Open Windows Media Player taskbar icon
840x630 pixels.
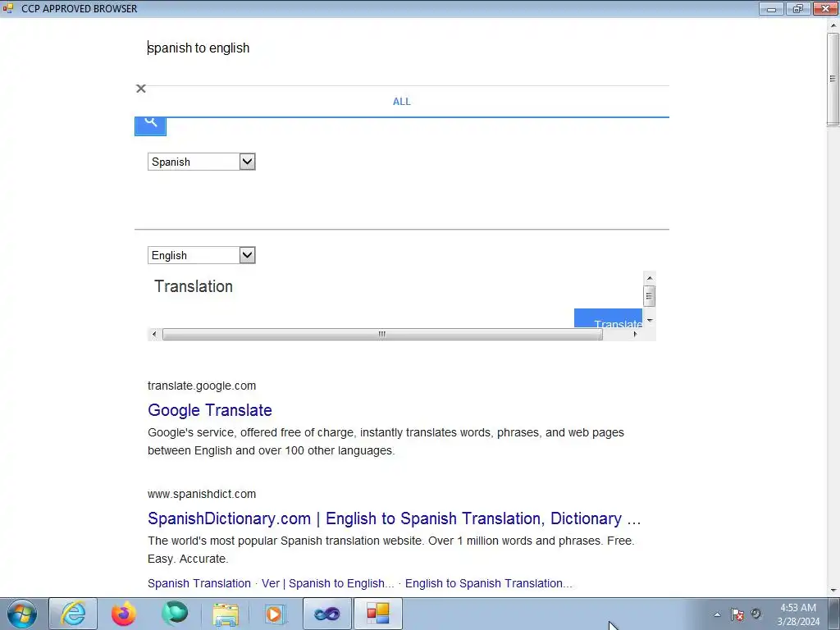(276, 614)
